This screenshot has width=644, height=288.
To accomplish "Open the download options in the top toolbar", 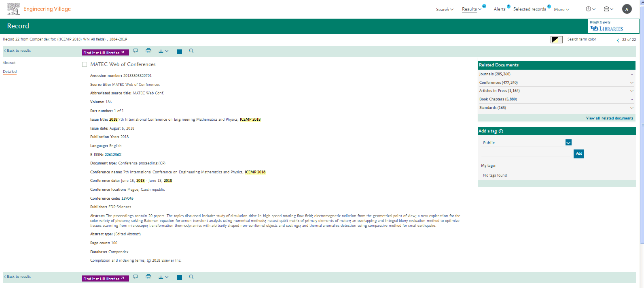I will [163, 51].
